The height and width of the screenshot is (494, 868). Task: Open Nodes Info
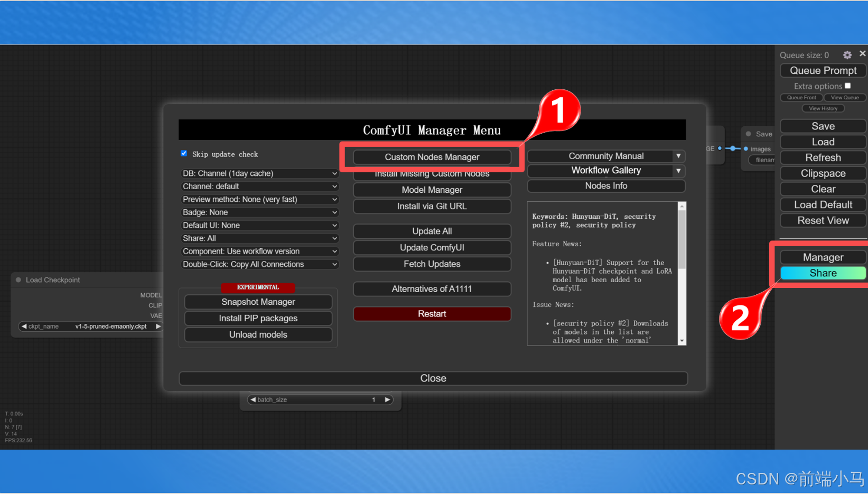point(606,186)
